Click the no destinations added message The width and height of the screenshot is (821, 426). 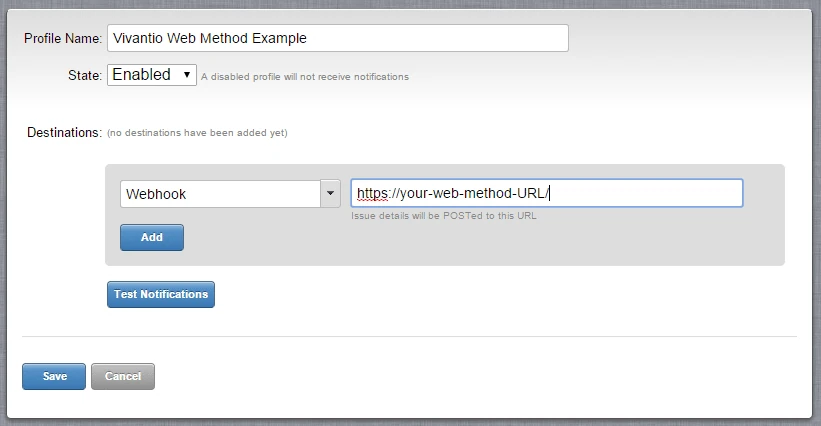tap(197, 133)
